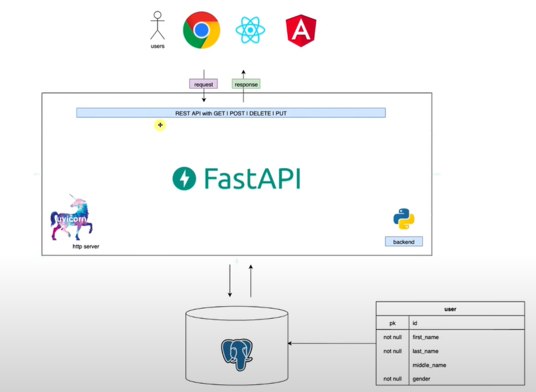Select the gender field row
The height and width of the screenshot is (392, 536).
click(x=421, y=379)
